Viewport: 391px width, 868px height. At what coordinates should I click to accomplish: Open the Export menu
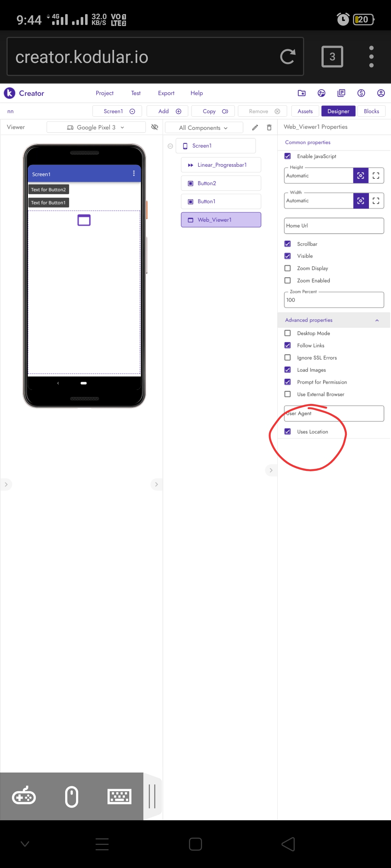click(x=166, y=93)
